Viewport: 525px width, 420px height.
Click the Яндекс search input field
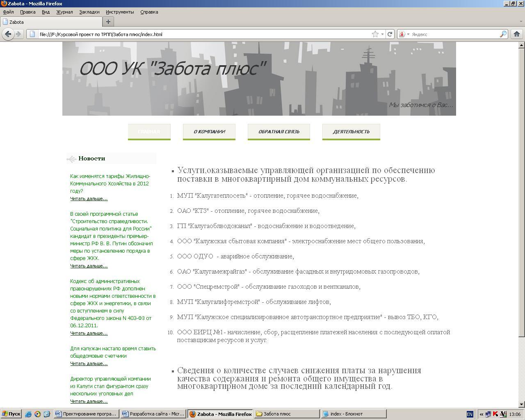454,34
